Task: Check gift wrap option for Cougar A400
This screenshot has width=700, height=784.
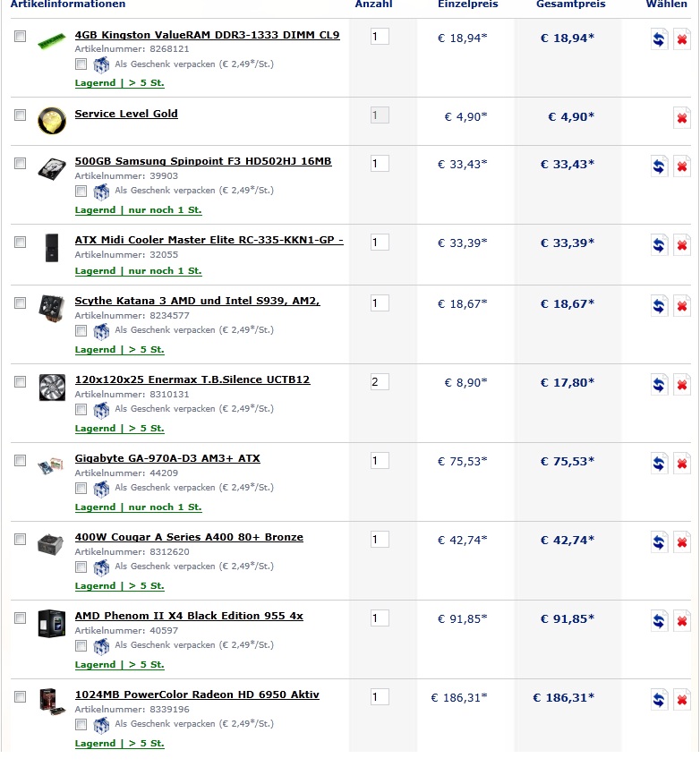Action: tap(81, 567)
